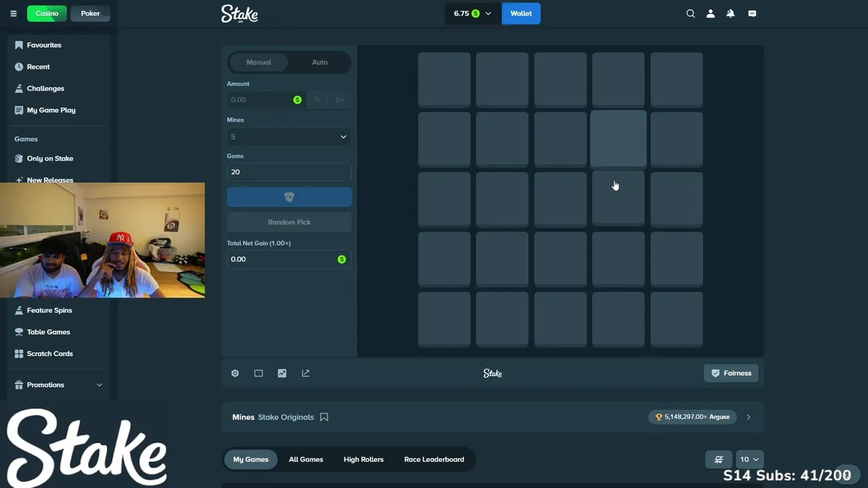Open the Mines count dropdown

(289, 136)
